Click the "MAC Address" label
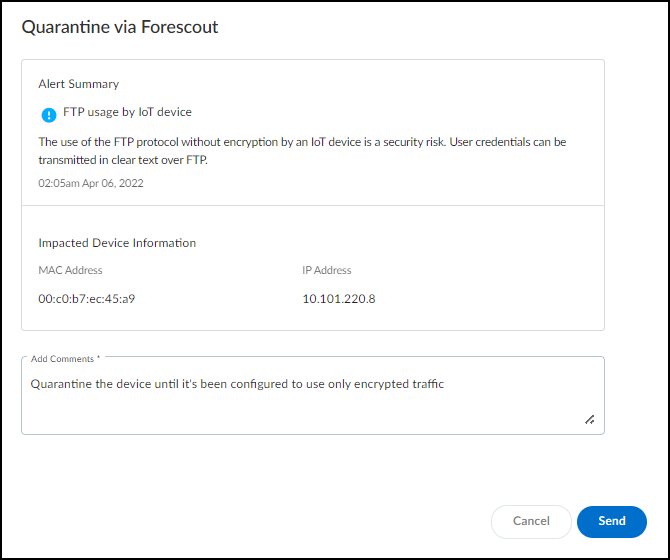This screenshot has width=670, height=560. click(70, 270)
